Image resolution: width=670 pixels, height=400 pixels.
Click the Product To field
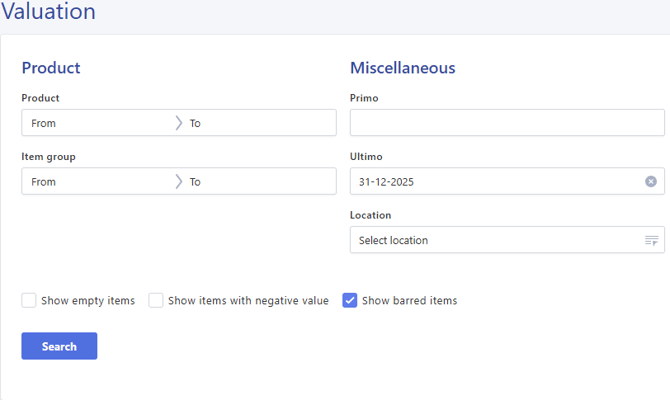tap(260, 123)
